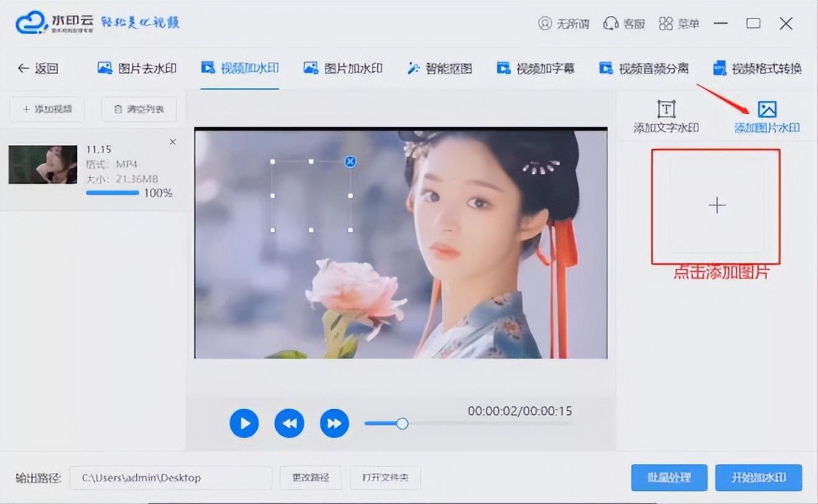The image size is (818, 504).
Task: Open the 视频加字幕 tab
Action: click(x=535, y=68)
